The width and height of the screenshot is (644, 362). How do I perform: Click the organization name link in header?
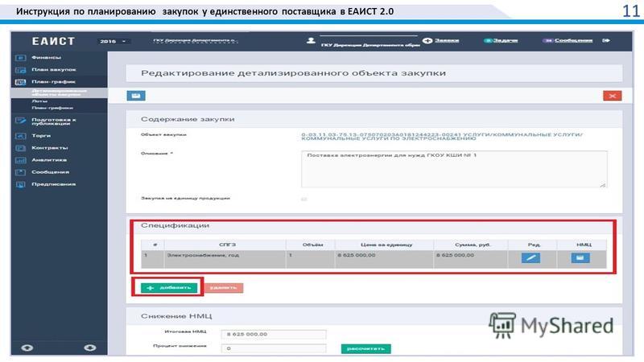point(195,41)
